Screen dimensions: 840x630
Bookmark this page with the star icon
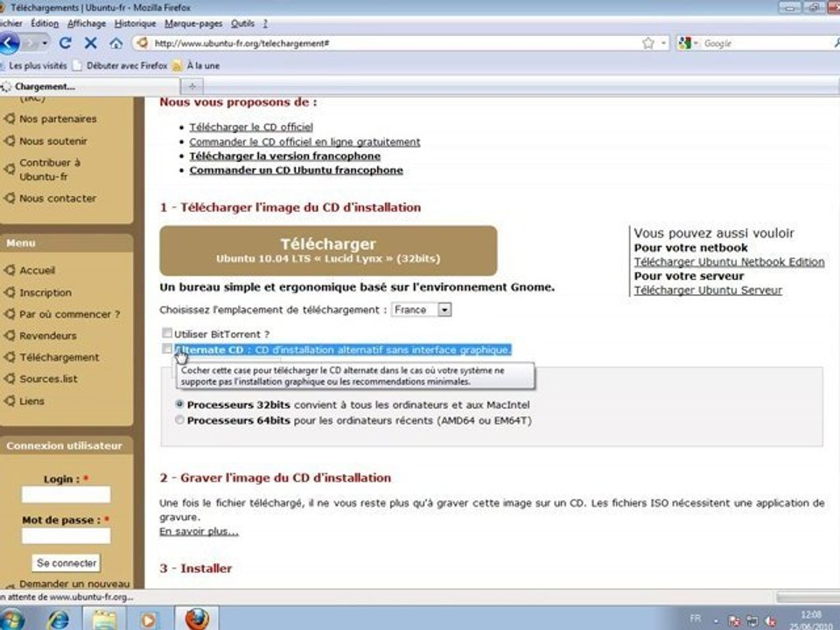[x=648, y=44]
